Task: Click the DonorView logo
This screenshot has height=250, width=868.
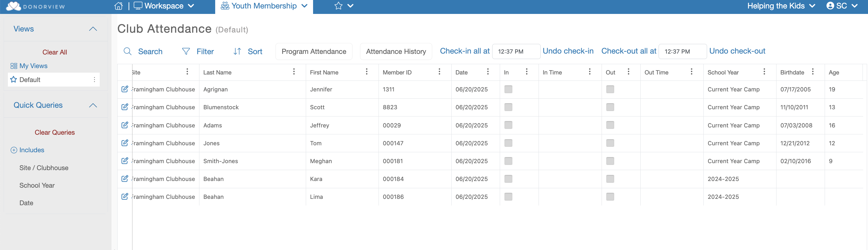Action: [x=35, y=6]
